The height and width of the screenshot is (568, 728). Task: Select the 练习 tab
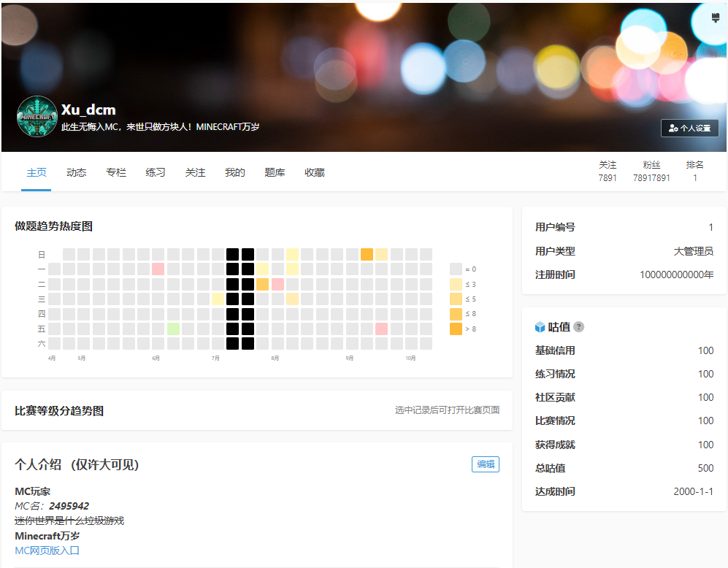(x=156, y=173)
